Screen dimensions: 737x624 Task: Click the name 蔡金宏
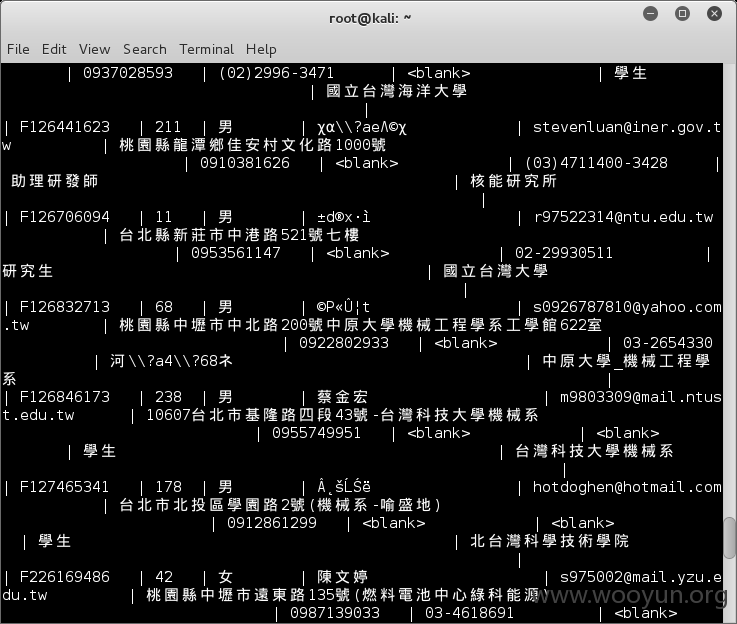pyautogui.click(x=343, y=397)
